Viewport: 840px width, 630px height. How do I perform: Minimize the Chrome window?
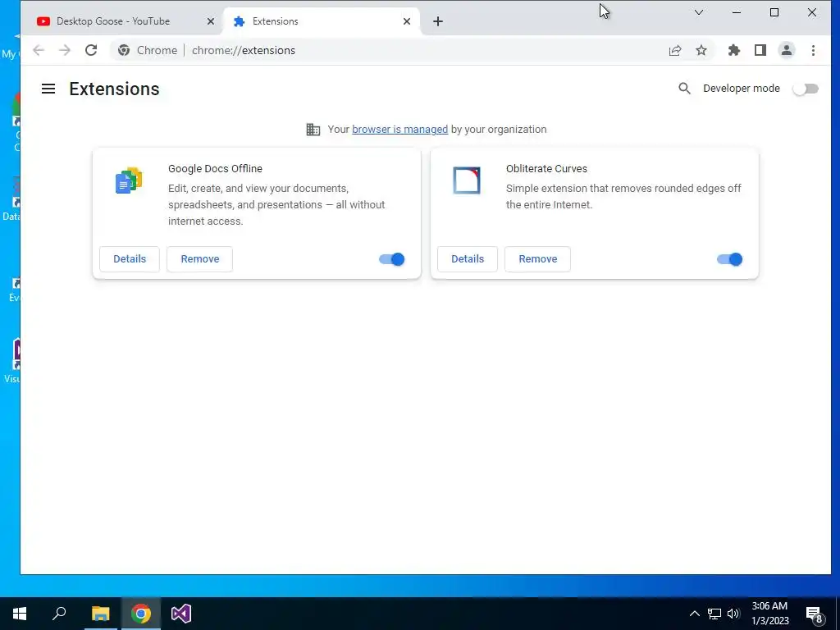(737, 12)
